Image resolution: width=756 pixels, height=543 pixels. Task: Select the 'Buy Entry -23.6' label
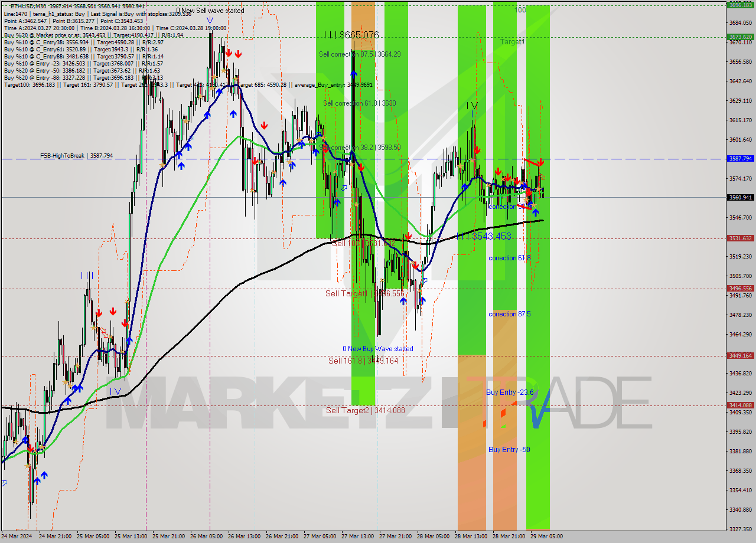(510, 392)
